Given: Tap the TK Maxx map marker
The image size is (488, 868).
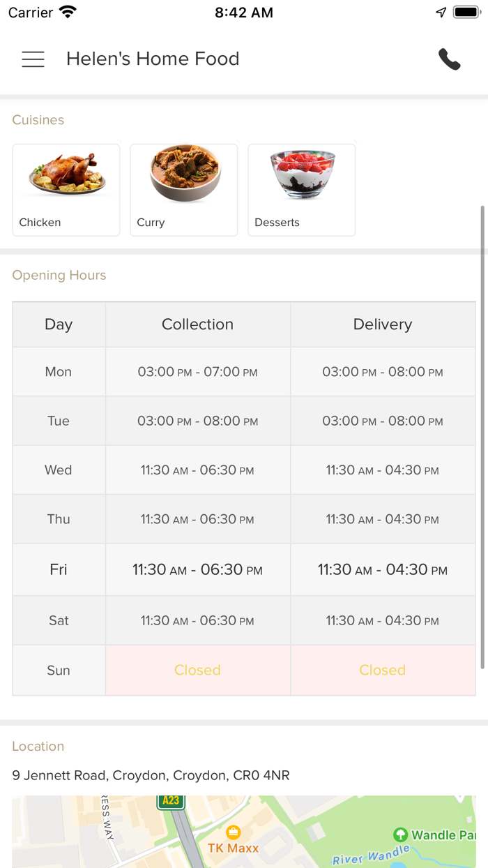Looking at the screenshot, I should tap(234, 832).
